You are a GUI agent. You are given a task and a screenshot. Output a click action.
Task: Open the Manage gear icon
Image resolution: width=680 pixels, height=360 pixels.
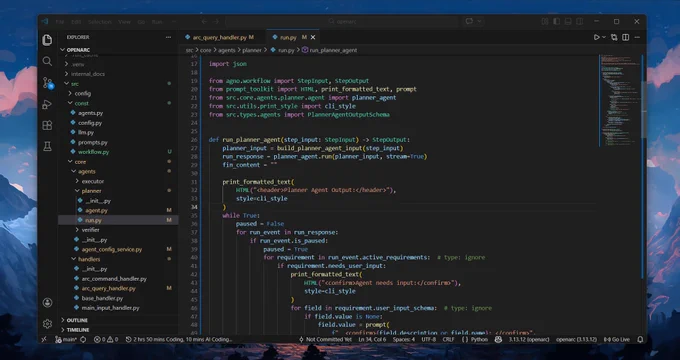click(47, 324)
